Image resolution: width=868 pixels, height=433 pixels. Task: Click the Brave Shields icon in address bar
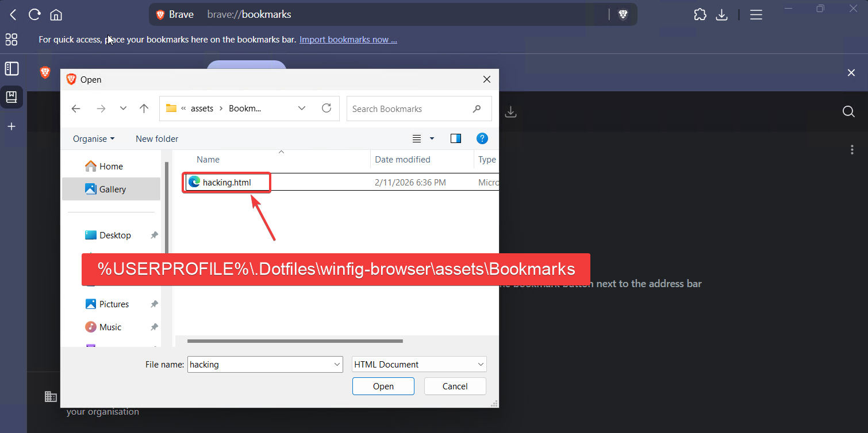pos(623,15)
